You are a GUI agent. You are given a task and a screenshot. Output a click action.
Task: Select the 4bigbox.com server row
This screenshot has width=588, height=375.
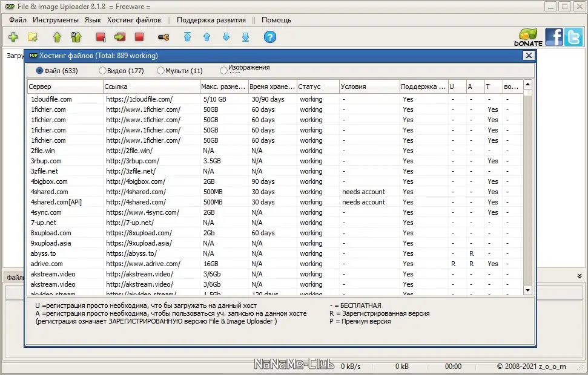[276, 181]
